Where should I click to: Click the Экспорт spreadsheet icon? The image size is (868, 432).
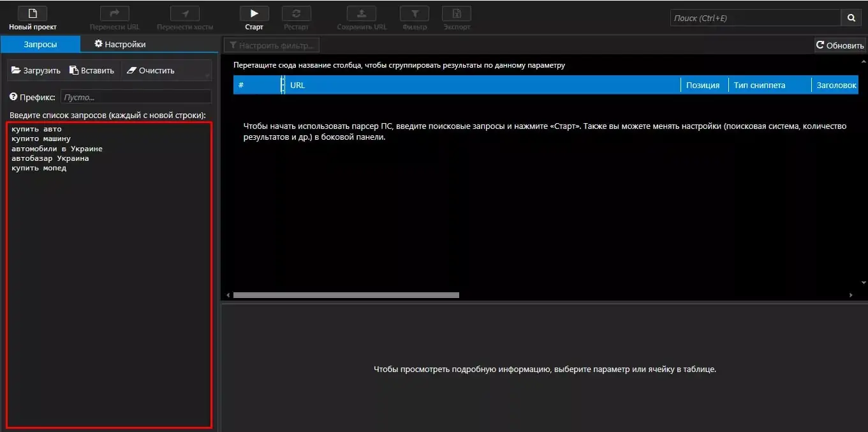[x=457, y=13]
